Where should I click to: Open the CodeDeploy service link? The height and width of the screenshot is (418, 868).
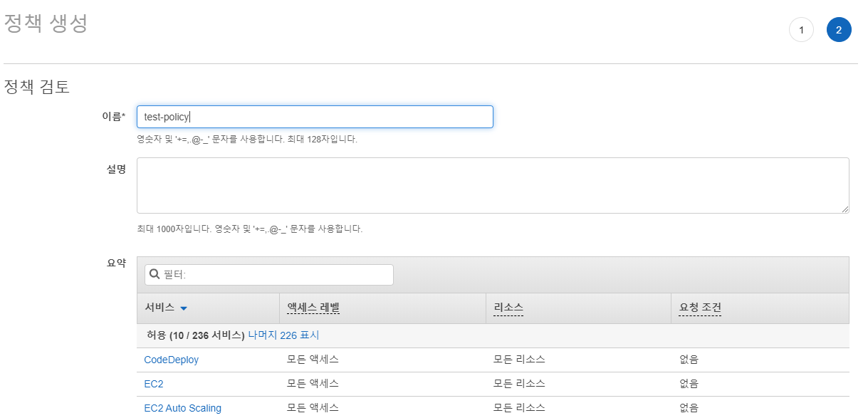(172, 360)
